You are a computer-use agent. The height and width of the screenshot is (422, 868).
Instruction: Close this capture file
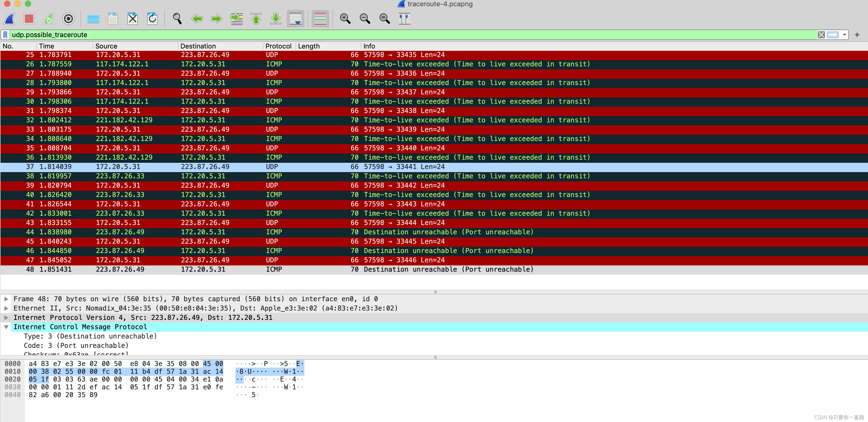tap(133, 18)
